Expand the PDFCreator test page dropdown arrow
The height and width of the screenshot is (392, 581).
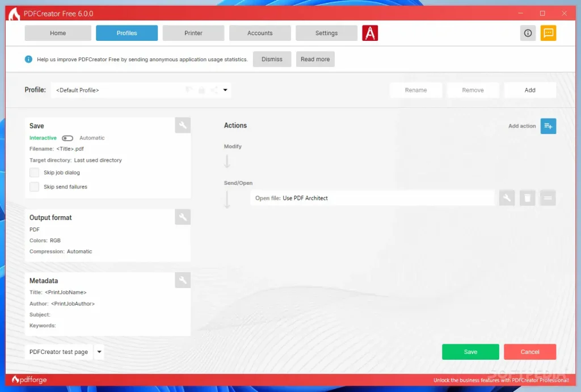[99, 352]
